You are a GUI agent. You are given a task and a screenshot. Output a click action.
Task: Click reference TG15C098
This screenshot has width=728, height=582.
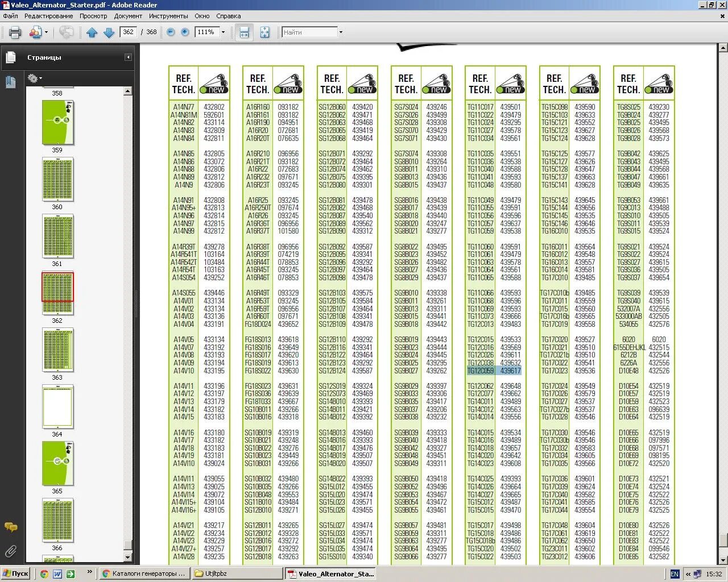555,107
